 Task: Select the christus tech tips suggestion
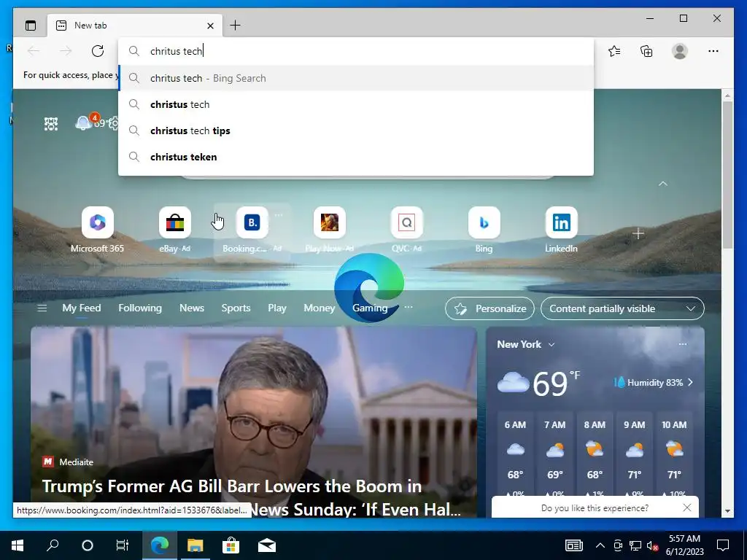tap(356, 131)
